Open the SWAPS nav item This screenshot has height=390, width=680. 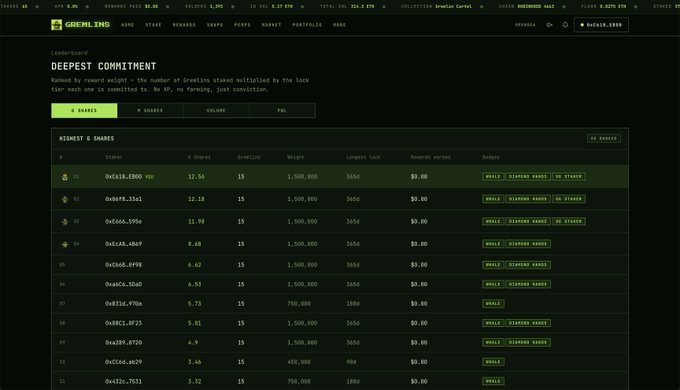coord(215,25)
